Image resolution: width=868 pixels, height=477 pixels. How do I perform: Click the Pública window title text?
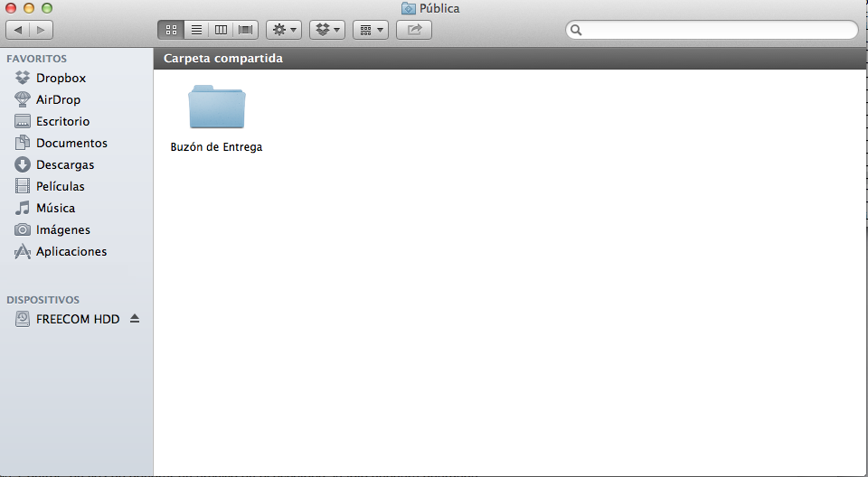tap(439, 8)
